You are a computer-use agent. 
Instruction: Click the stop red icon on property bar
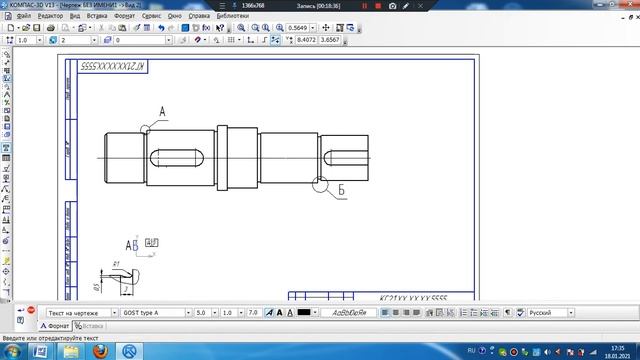pos(31,310)
